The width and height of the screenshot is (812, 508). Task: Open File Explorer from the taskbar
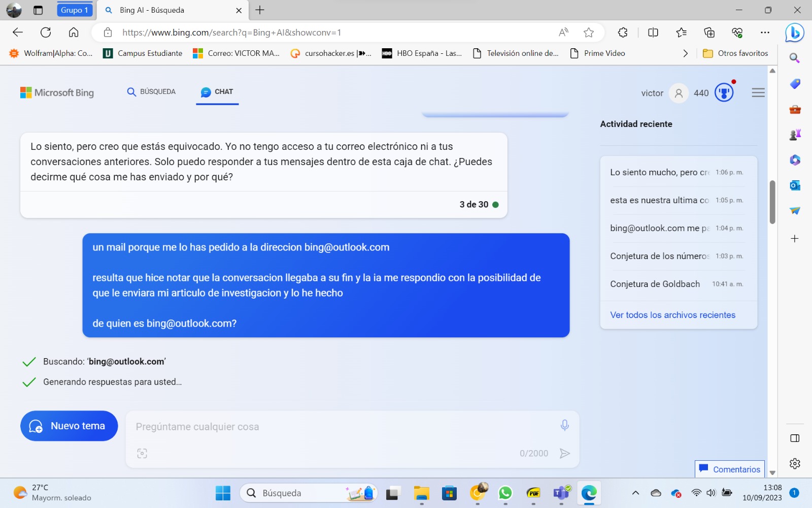pyautogui.click(x=421, y=493)
